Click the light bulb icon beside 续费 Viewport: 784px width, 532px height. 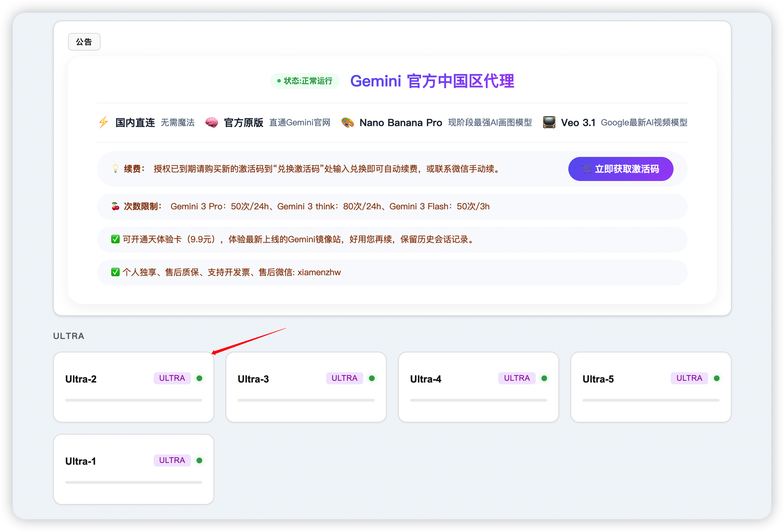pos(115,169)
